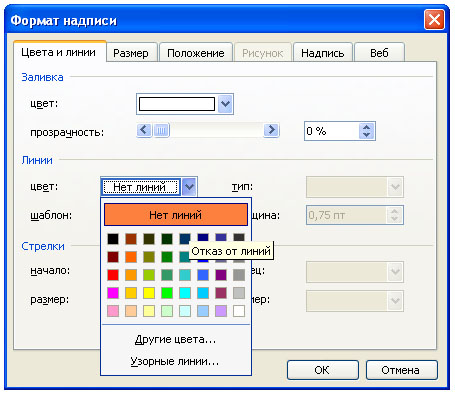Choose the indigo swatch in the top row
This screenshot has width=455, height=394.
click(x=221, y=237)
